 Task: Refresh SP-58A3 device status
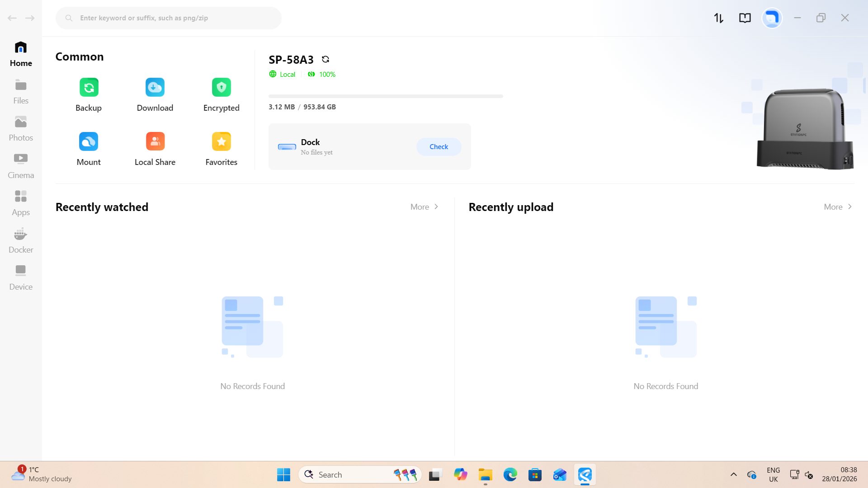325,59
